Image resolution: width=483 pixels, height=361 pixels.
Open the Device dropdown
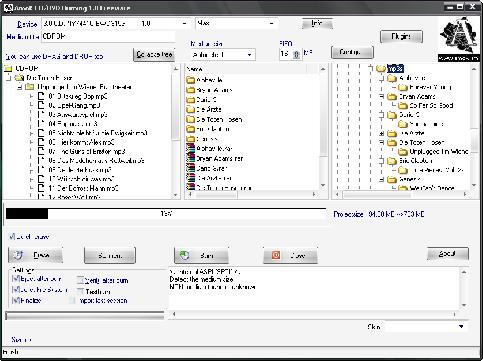(x=184, y=24)
